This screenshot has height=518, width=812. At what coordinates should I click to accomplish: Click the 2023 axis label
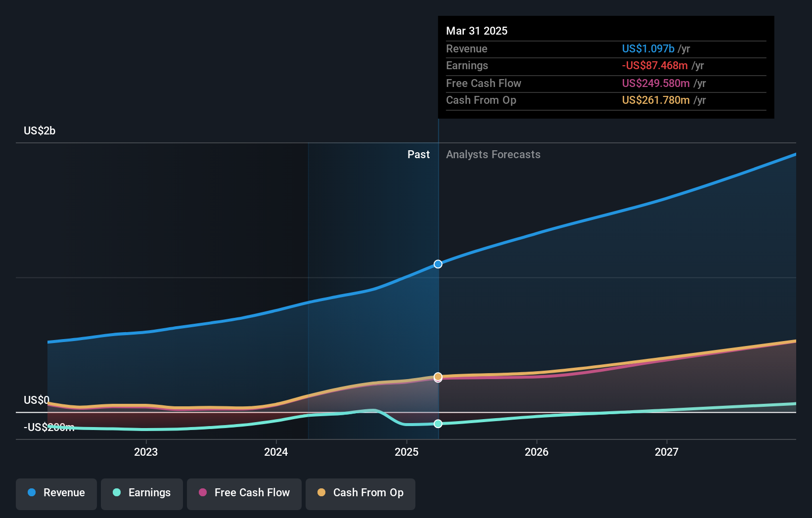146,452
